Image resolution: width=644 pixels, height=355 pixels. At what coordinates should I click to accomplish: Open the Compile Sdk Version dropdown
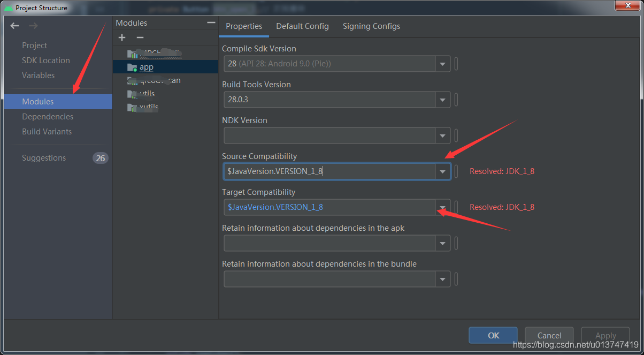click(442, 64)
